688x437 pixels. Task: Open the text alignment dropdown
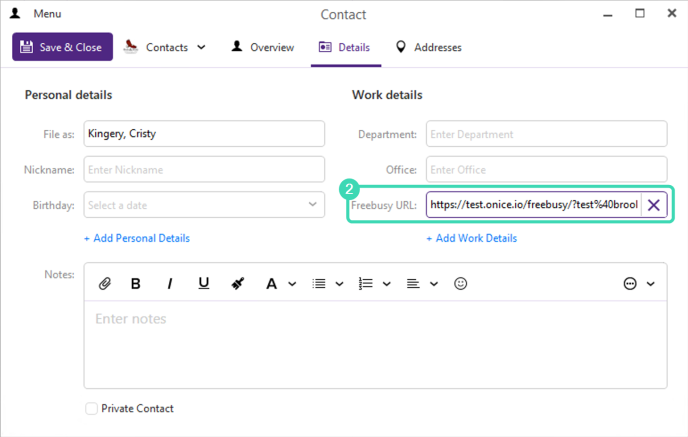pos(434,284)
